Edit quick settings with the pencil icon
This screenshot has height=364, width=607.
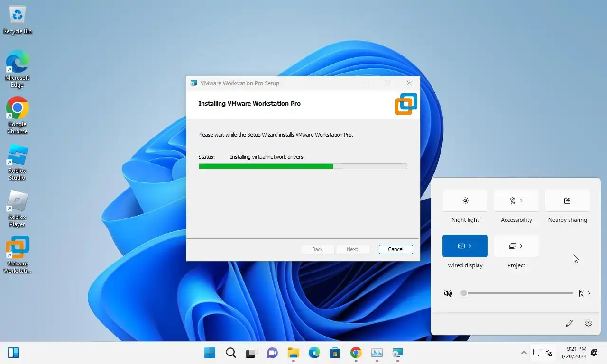coord(569,323)
